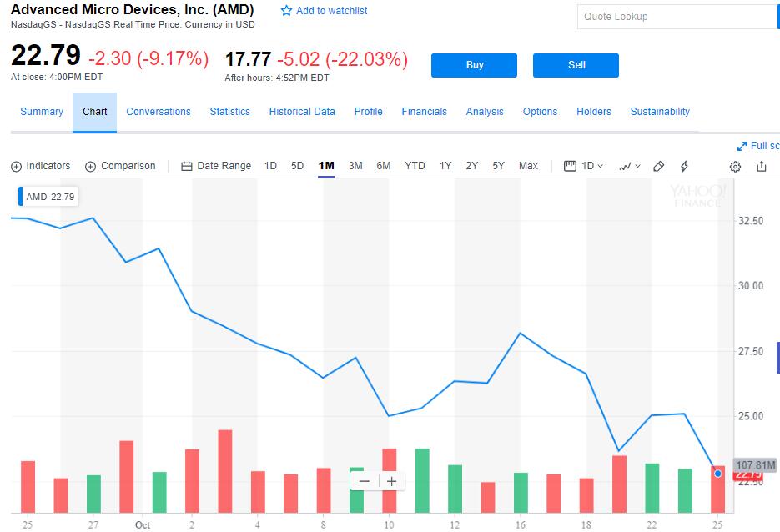Image resolution: width=780 pixels, height=532 pixels.
Task: Click the Quote Lookup search field
Action: [x=677, y=17]
